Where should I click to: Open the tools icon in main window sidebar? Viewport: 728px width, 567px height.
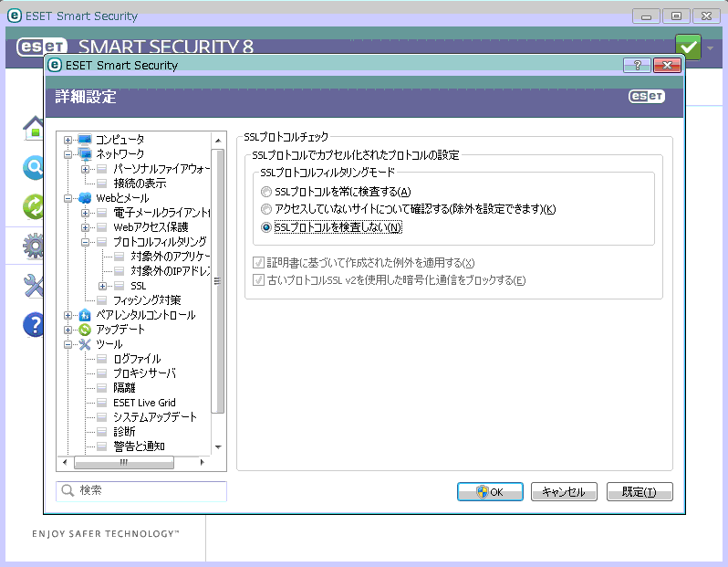[34, 286]
